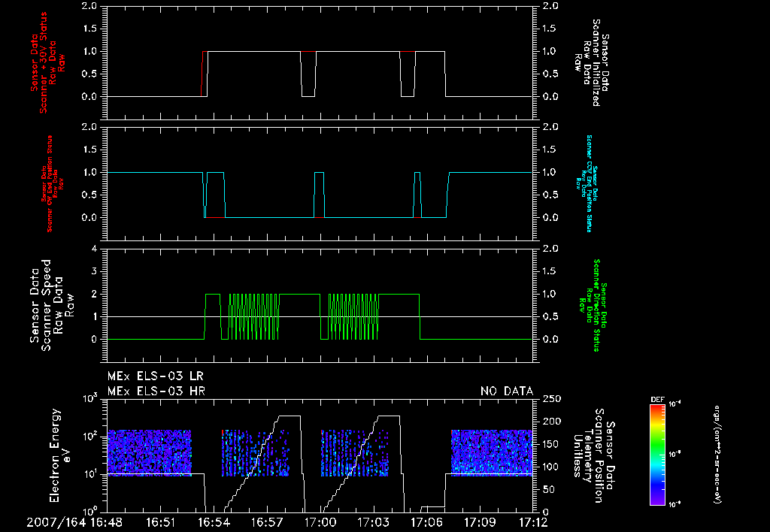This screenshot has width=770, height=532.
Task: Select the 150 tick on Scanner Position axis
Action: tap(551, 444)
